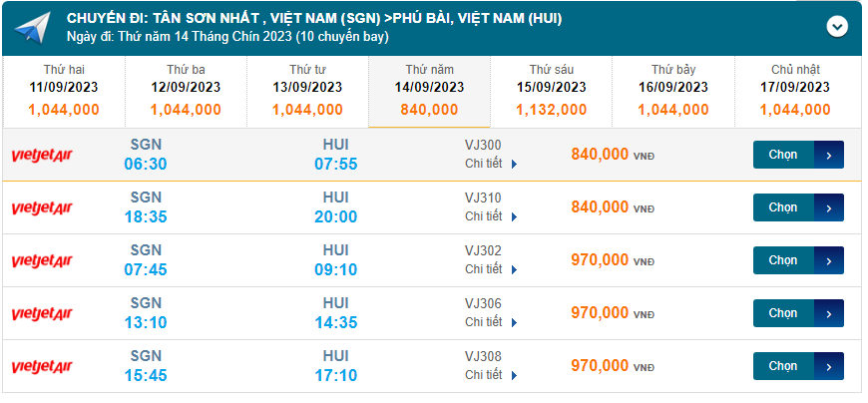The width and height of the screenshot is (868, 403).
Task: Select the Thứ sáu 15/09/2023 date tab
Action: 554,90
